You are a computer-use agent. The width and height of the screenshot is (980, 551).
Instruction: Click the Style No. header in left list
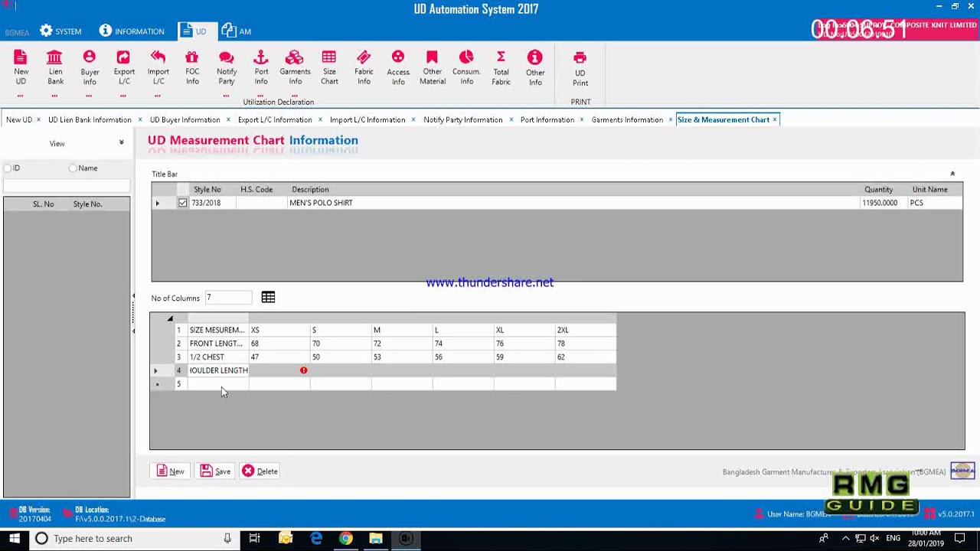[x=87, y=204]
